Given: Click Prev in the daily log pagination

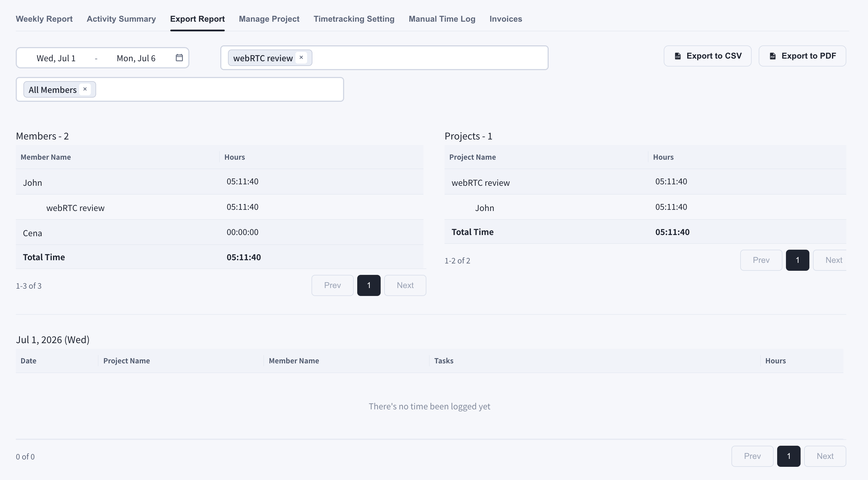Looking at the screenshot, I should (753, 456).
